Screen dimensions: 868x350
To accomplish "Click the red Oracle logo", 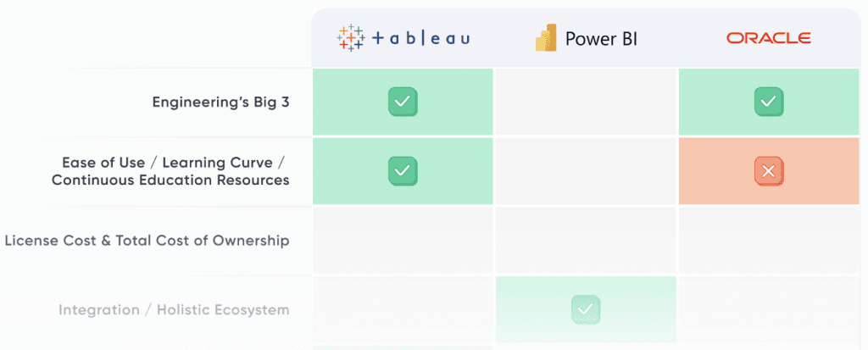I will (768, 38).
